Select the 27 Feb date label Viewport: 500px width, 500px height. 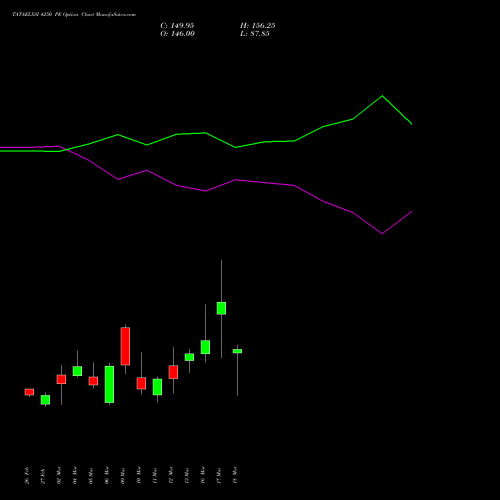point(43,475)
